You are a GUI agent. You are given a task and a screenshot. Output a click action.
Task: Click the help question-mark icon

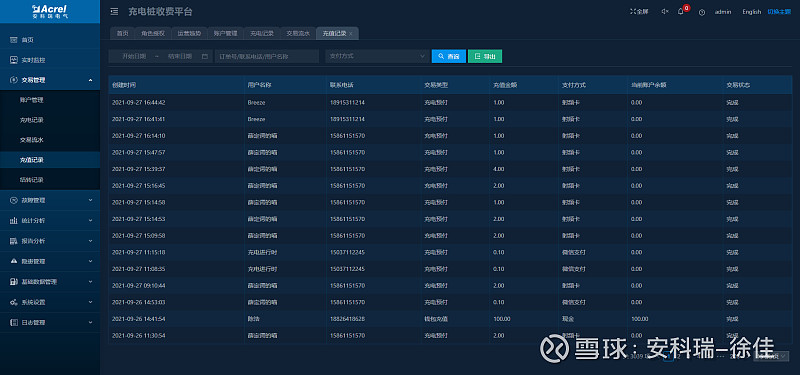pos(702,12)
